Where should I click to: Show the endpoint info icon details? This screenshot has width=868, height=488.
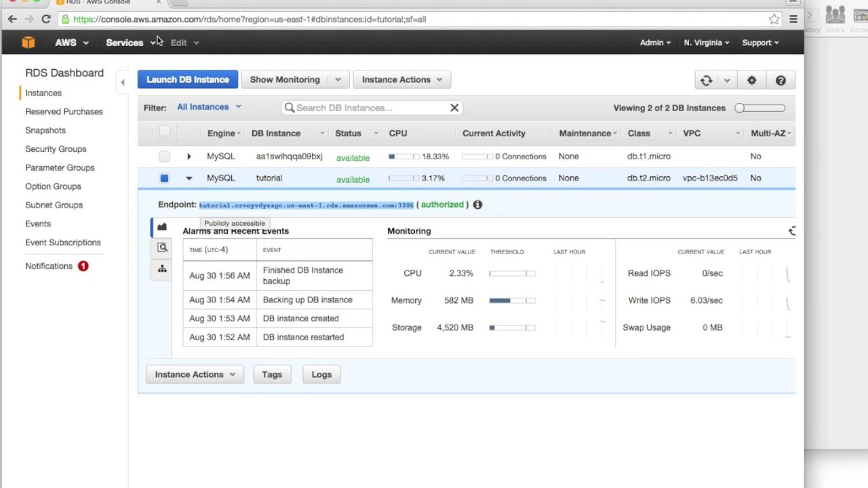[477, 205]
